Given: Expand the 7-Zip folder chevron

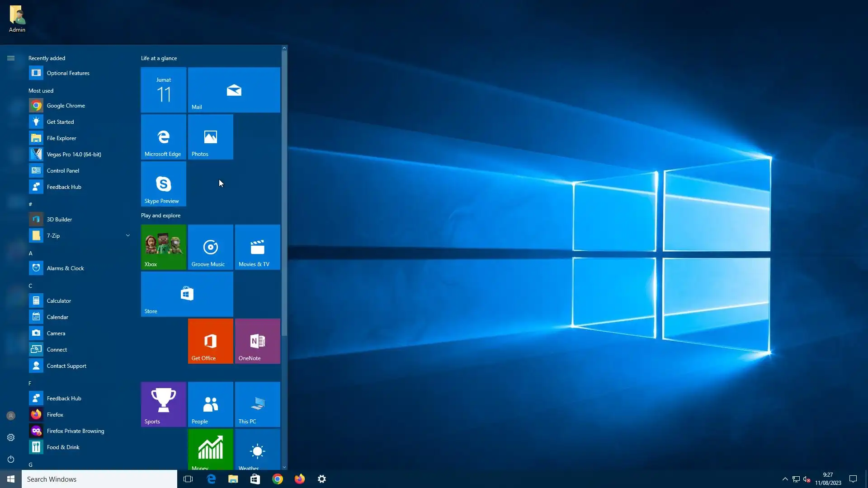Looking at the screenshot, I should [x=128, y=235].
